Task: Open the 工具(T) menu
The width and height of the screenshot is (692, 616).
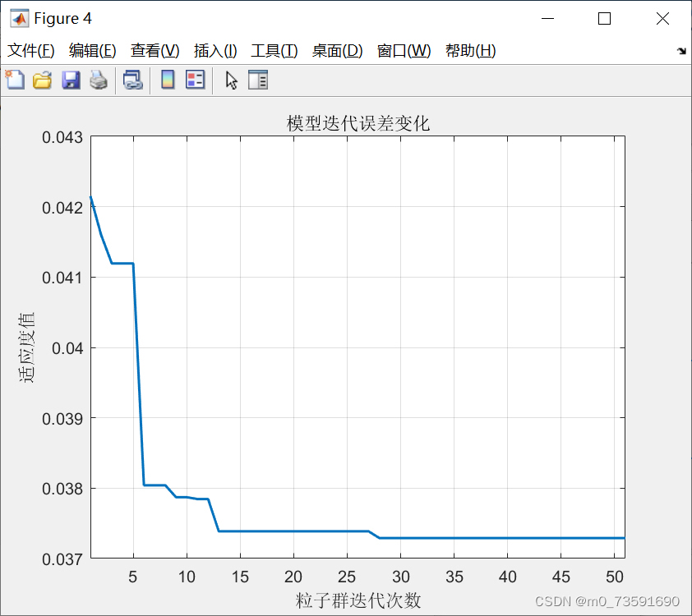Action: coord(272,50)
